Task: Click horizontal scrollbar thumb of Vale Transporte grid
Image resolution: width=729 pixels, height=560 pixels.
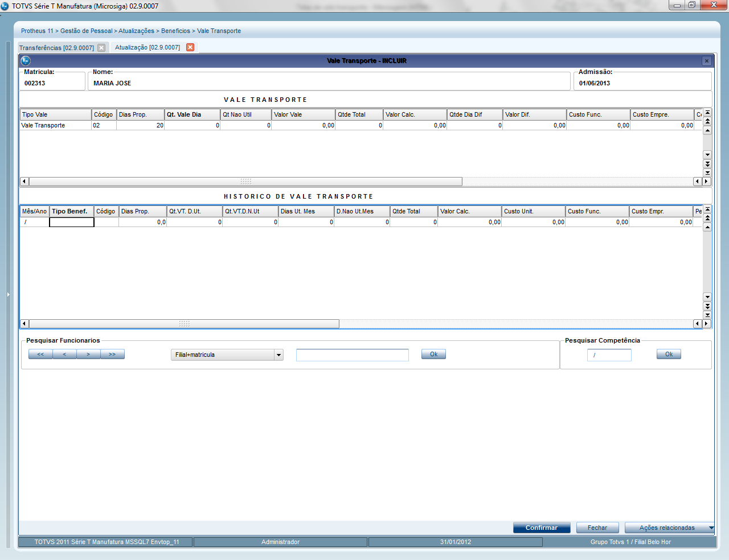Action: 245,182
